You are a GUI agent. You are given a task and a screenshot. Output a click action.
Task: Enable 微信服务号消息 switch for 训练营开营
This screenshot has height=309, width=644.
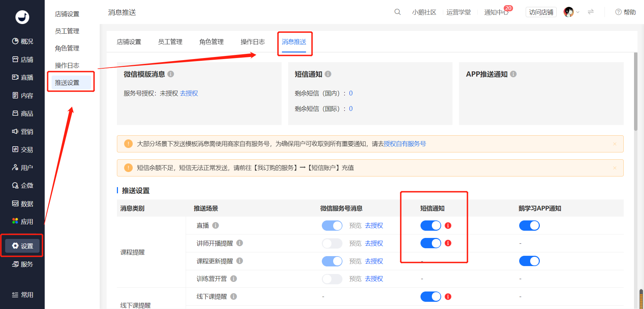[x=332, y=279]
